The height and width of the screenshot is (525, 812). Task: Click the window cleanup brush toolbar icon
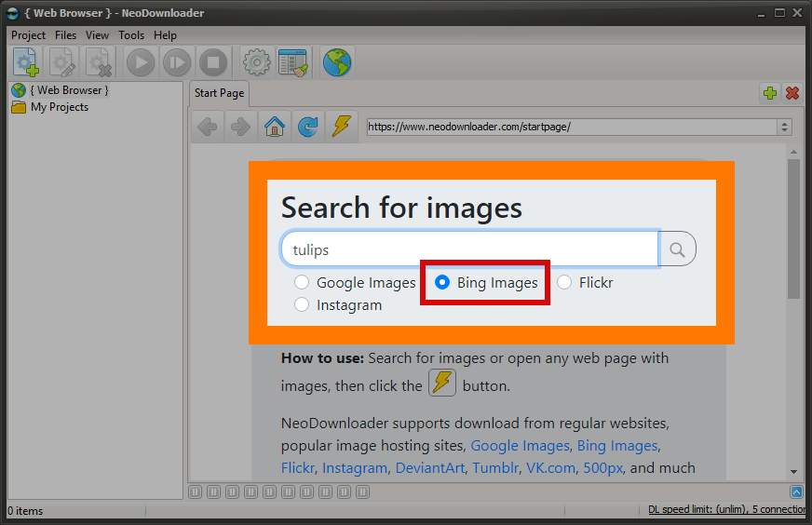click(292, 62)
